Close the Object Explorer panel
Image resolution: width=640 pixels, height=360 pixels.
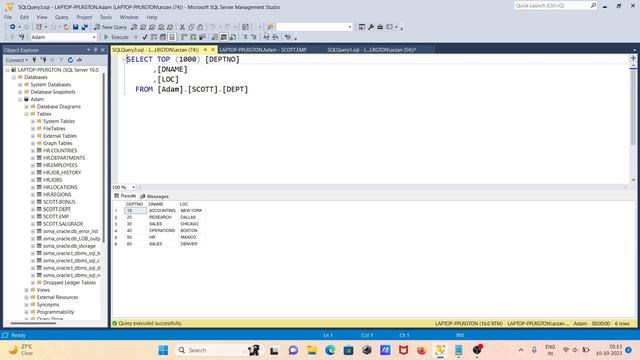[x=103, y=50]
